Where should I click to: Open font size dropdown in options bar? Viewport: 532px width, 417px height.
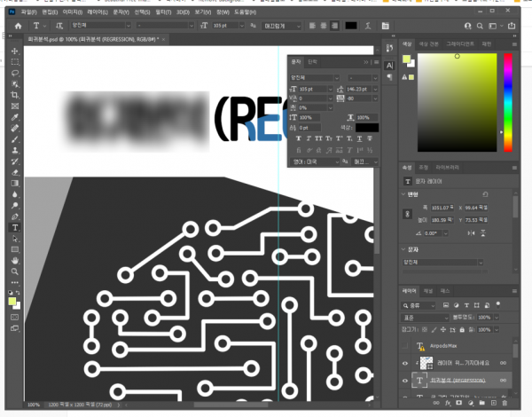point(241,26)
